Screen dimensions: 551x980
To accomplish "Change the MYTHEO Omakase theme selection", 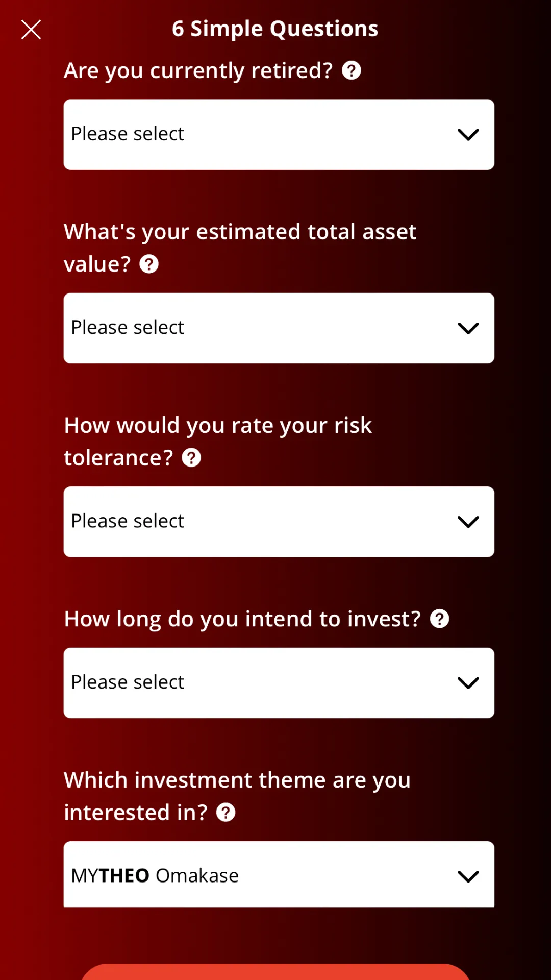I will [x=279, y=874].
